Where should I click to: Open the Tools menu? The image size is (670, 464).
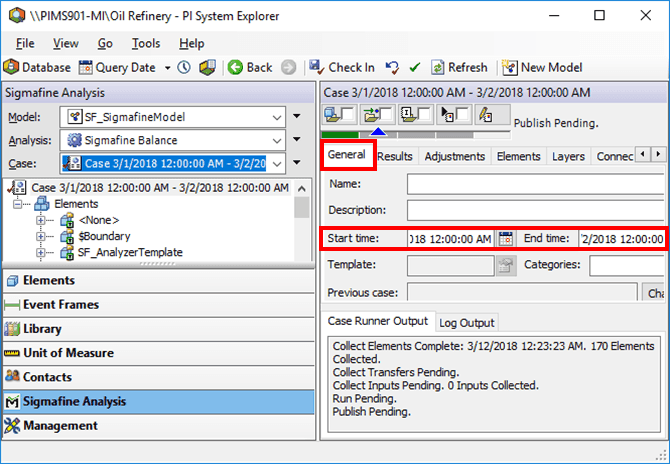tap(146, 43)
